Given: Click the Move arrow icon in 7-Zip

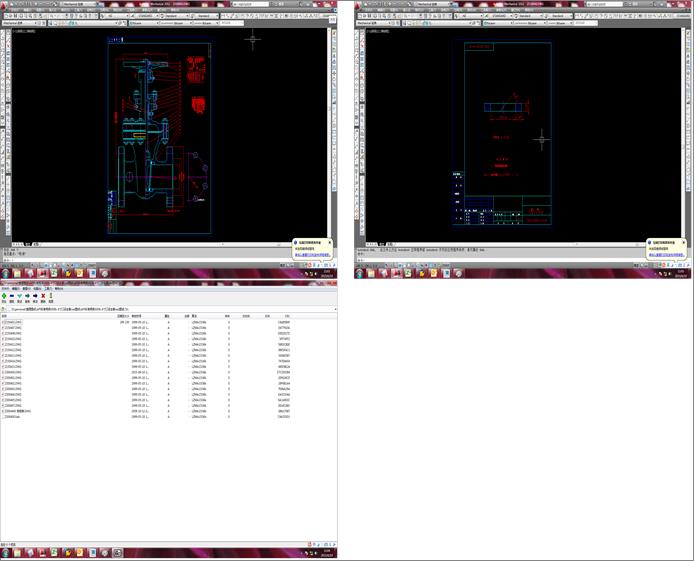Looking at the screenshot, I should tap(35, 296).
